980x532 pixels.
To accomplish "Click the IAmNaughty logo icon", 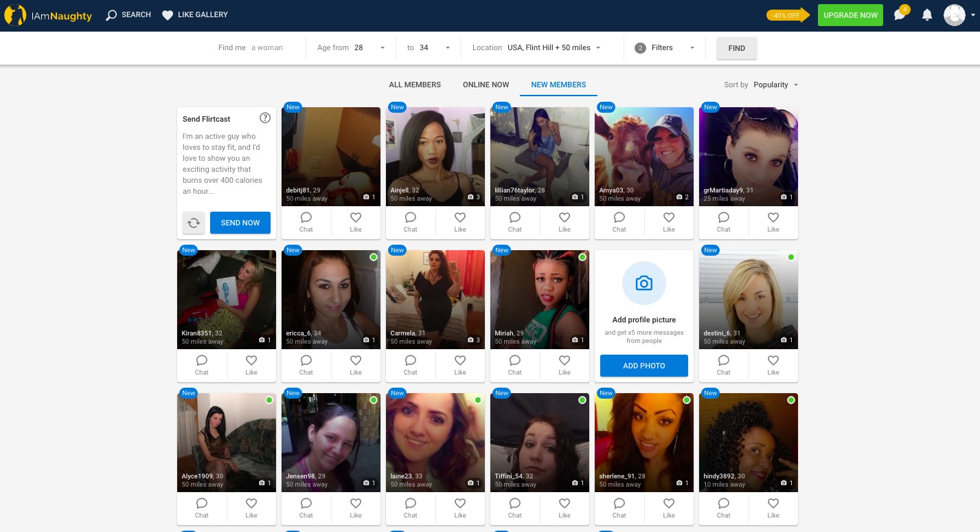I will tap(14, 14).
